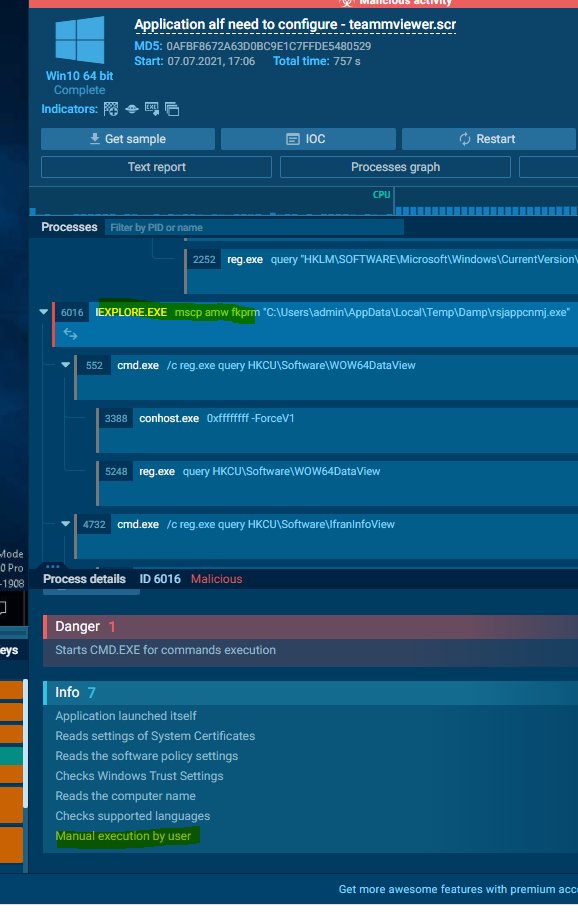Click the Info 7 section header
Screen dimensions: 578x916
coord(310,692)
